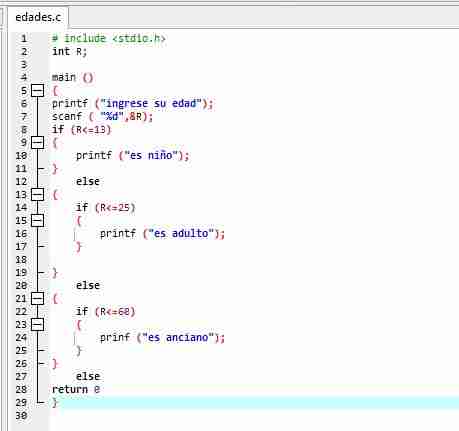Click the closing brace on line 17
459x431 pixels.
click(x=79, y=246)
